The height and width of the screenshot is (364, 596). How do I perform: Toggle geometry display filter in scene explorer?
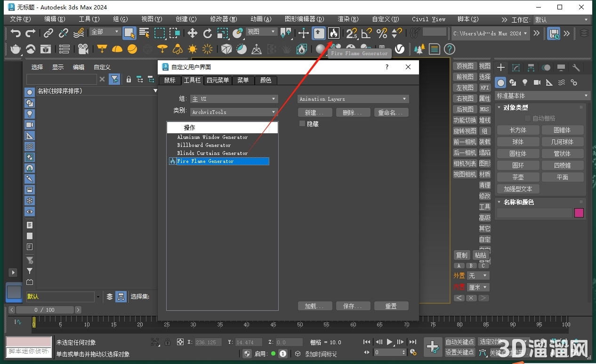tap(30, 92)
